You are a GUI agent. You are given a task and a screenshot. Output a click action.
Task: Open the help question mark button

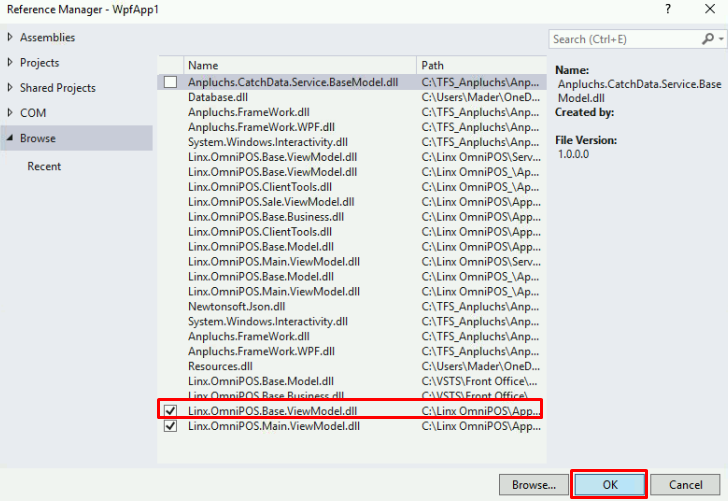coord(668,9)
